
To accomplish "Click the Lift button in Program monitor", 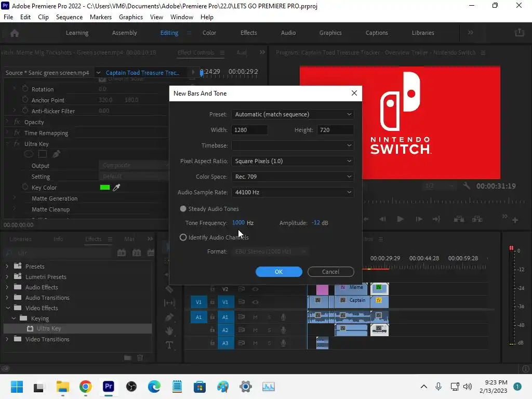I will [459, 219].
